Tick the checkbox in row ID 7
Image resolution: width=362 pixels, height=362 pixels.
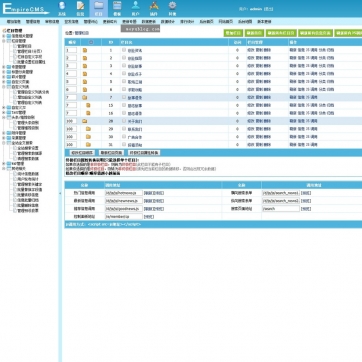click(124, 97)
